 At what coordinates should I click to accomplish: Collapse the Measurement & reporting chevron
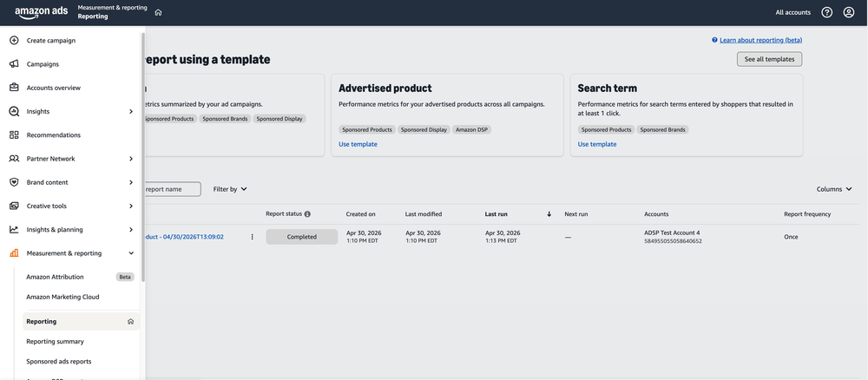131,253
